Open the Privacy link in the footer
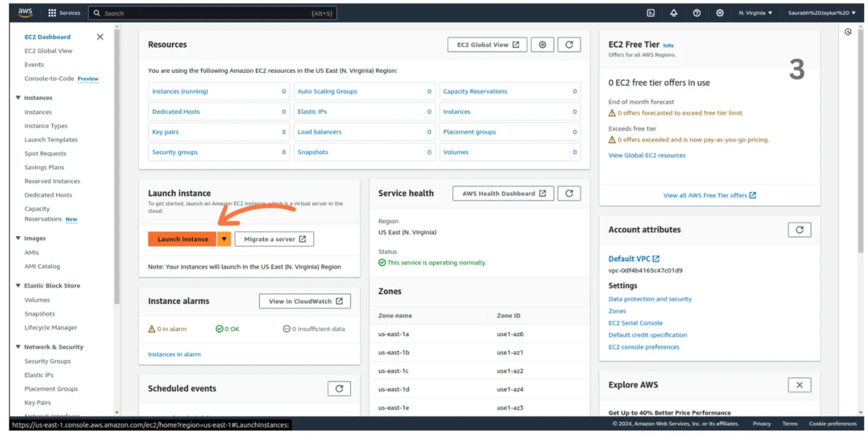Image resolution: width=868 pixels, height=438 pixels. (x=762, y=424)
